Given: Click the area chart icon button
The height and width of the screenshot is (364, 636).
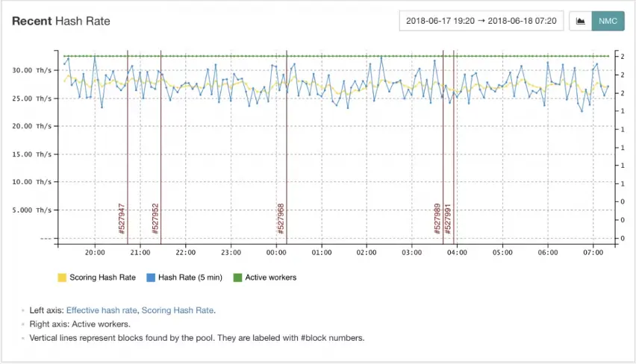Looking at the screenshot, I should point(581,21).
